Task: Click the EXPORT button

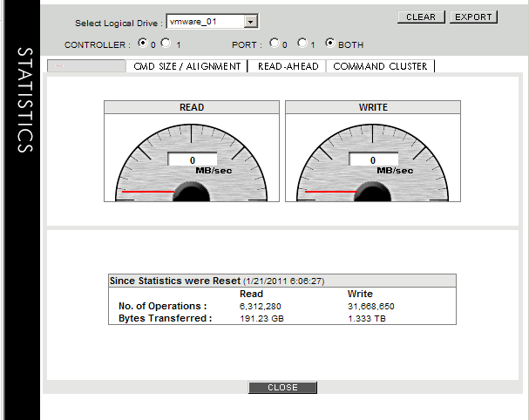Action: (473, 17)
